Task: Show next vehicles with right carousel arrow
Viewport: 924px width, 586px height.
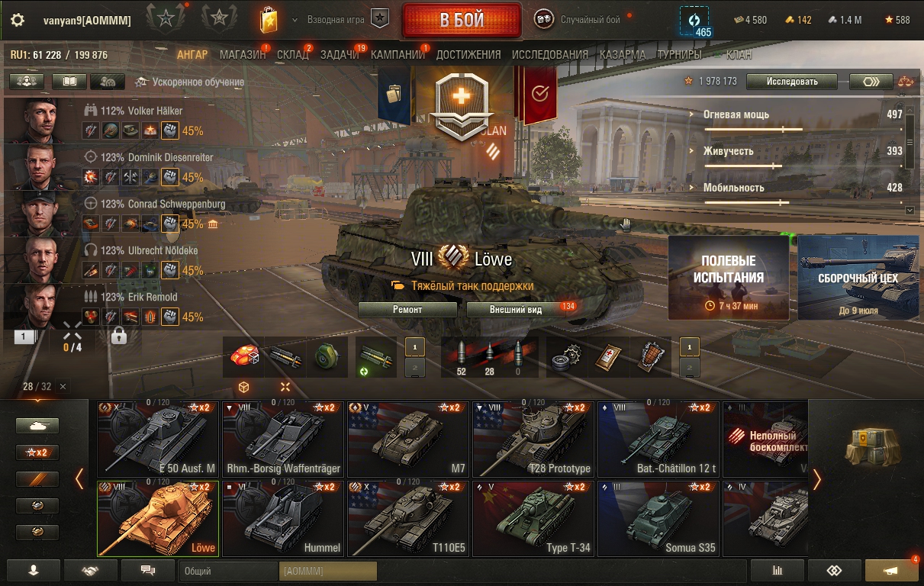Action: (817, 478)
